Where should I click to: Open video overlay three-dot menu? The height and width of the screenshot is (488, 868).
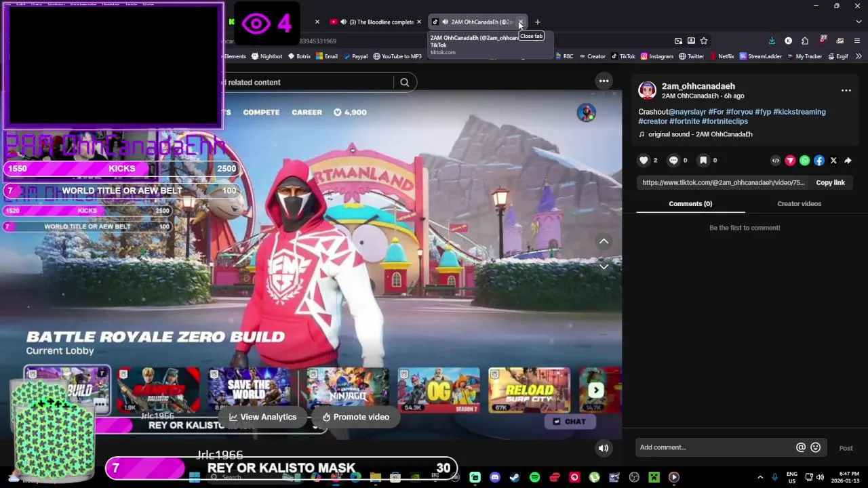tap(604, 81)
